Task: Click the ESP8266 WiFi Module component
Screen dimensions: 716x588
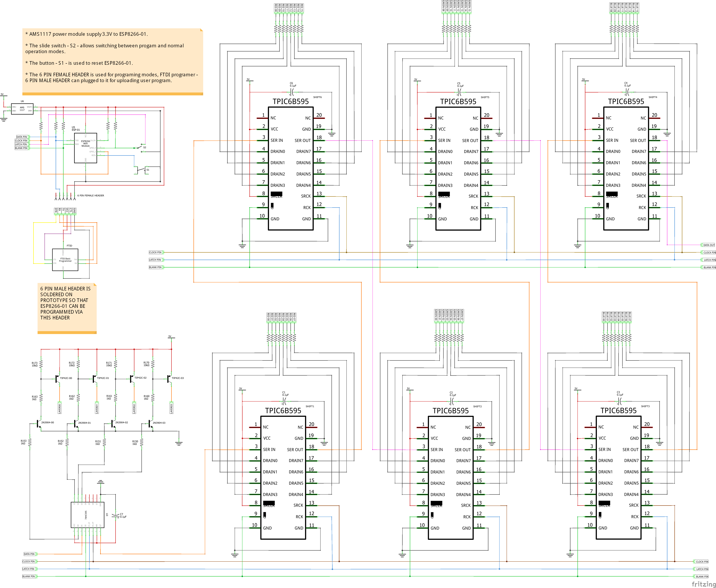Action: coord(85,148)
